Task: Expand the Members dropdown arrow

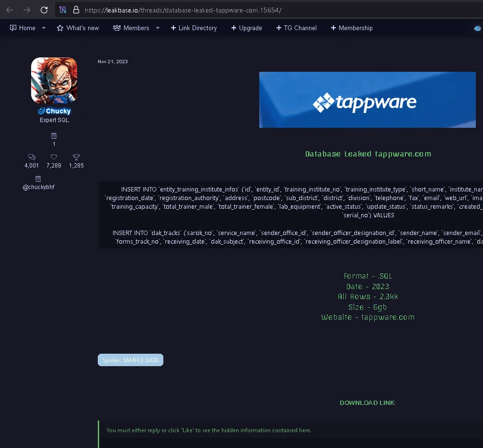Action: pos(158,28)
